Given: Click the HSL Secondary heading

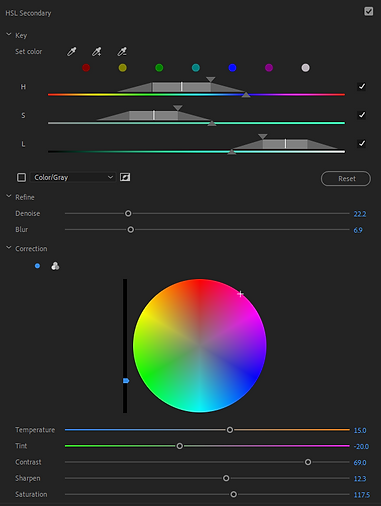Looking at the screenshot, I should pyautogui.click(x=28, y=13).
